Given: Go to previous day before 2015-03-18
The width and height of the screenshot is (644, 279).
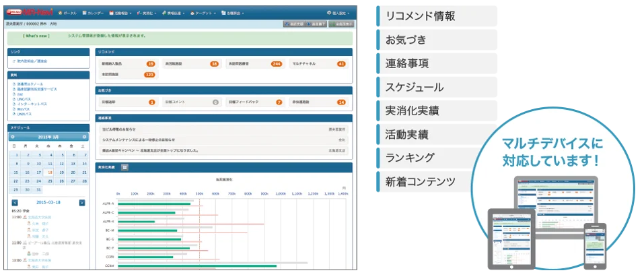Looking at the screenshot, I should tap(15, 202).
